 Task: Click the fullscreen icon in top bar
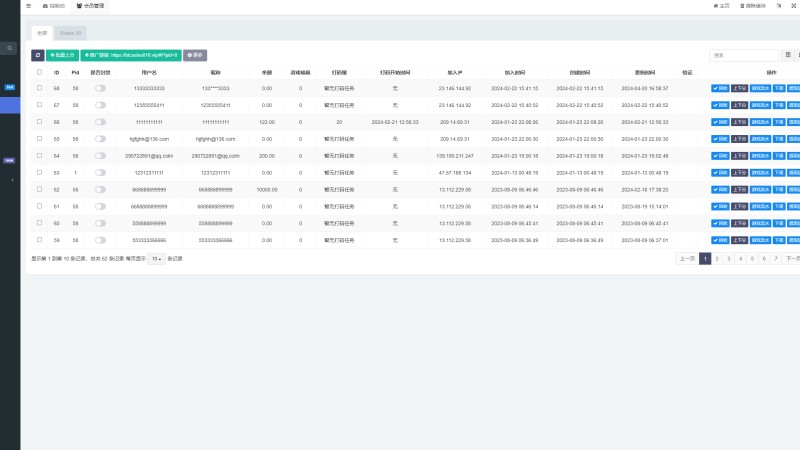coord(794,6)
